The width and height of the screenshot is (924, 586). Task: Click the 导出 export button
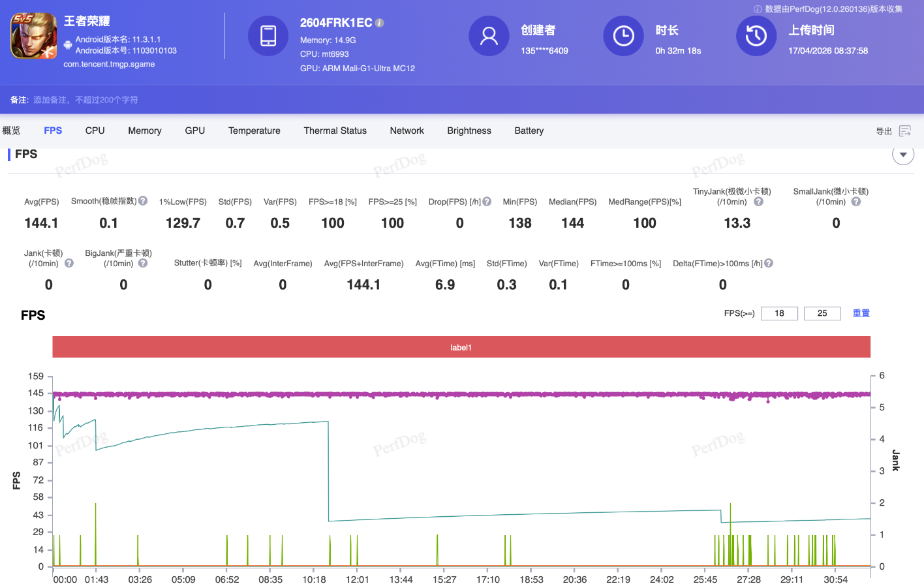coord(884,131)
